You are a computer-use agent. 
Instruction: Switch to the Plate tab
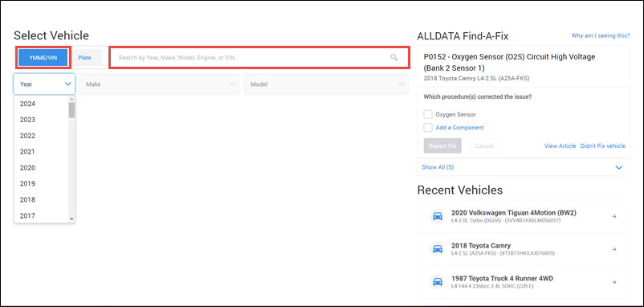tap(84, 58)
